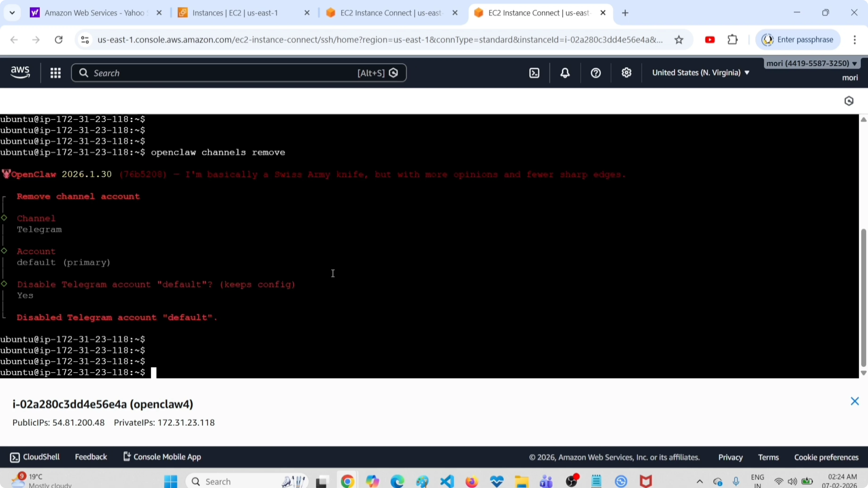Click YouTube extension icon in toolbar
Viewport: 868px width, 488px height.
[710, 40]
